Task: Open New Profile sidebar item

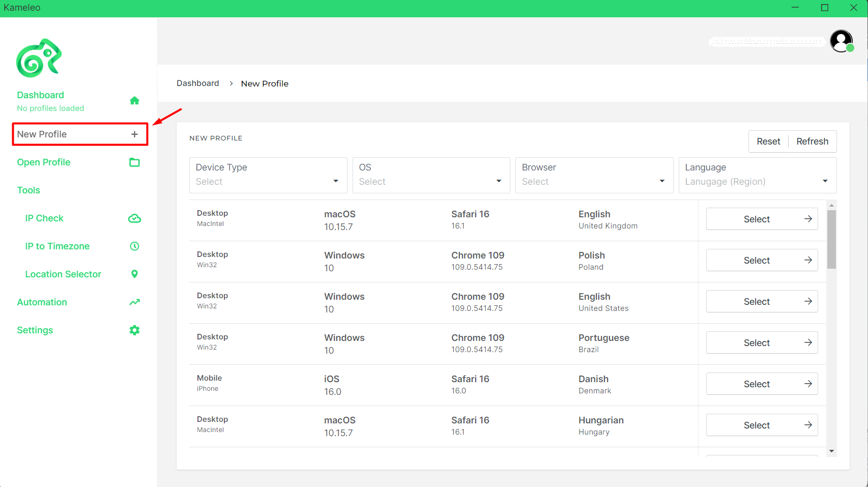Action: tap(80, 134)
